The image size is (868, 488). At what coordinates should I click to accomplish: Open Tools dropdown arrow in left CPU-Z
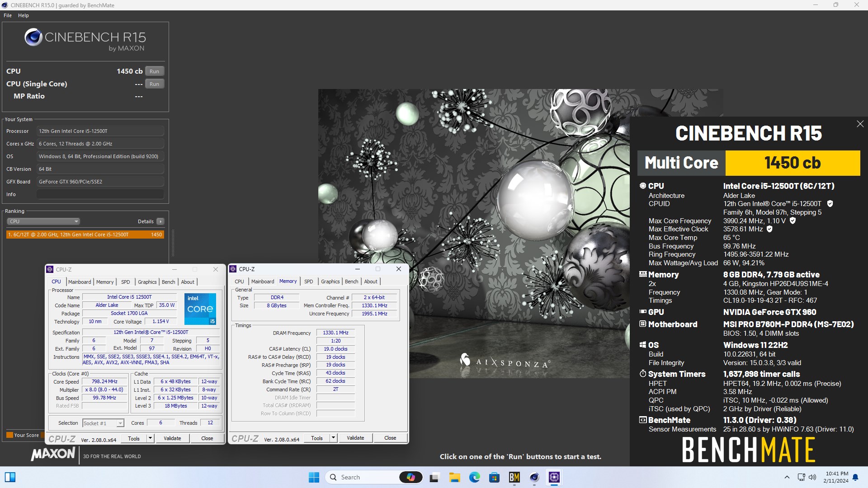click(x=150, y=438)
